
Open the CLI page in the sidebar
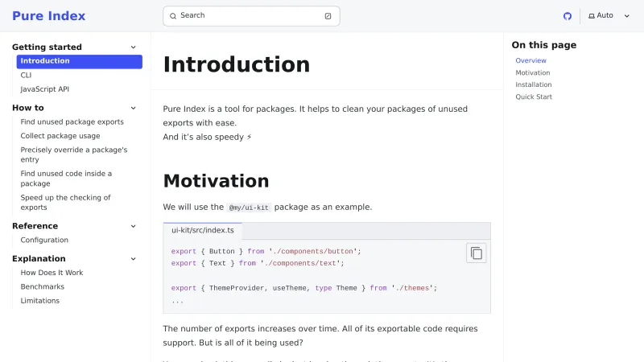click(x=27, y=75)
